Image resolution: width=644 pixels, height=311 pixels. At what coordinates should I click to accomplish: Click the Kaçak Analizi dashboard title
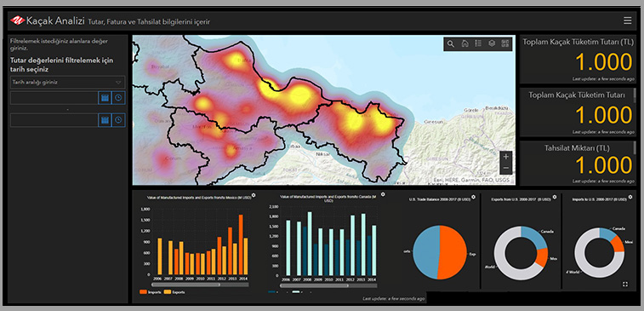tap(55, 20)
